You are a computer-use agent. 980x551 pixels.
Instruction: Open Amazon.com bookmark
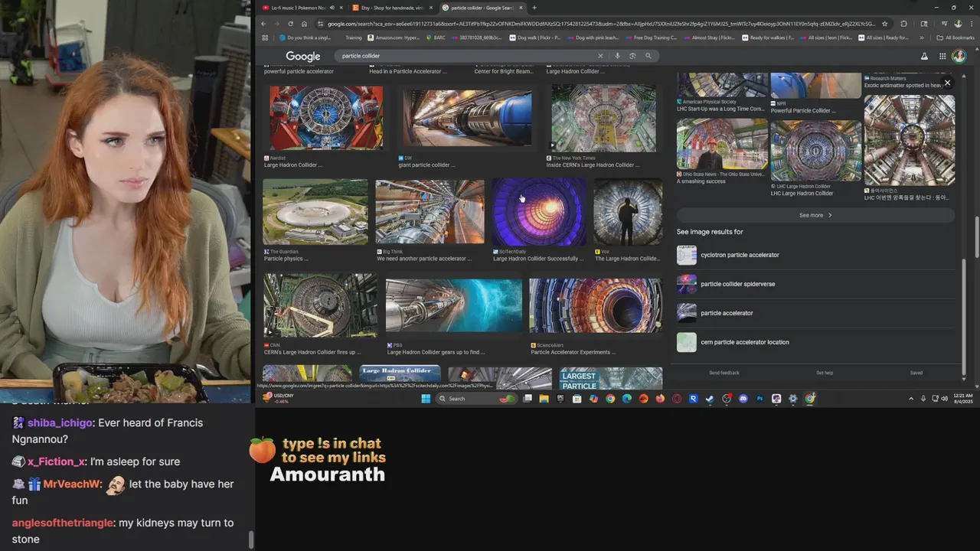[394, 37]
